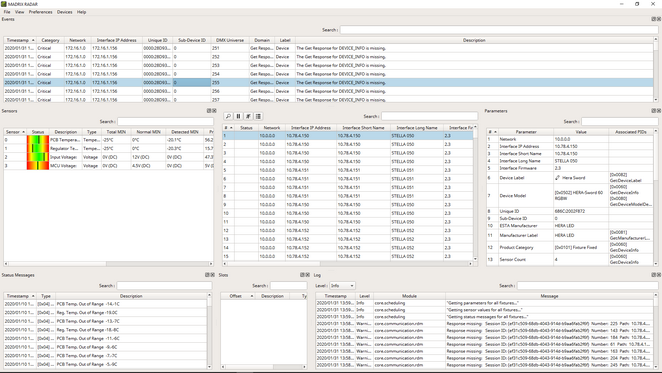
Task: Open the Devices menu
Action: 65,12
